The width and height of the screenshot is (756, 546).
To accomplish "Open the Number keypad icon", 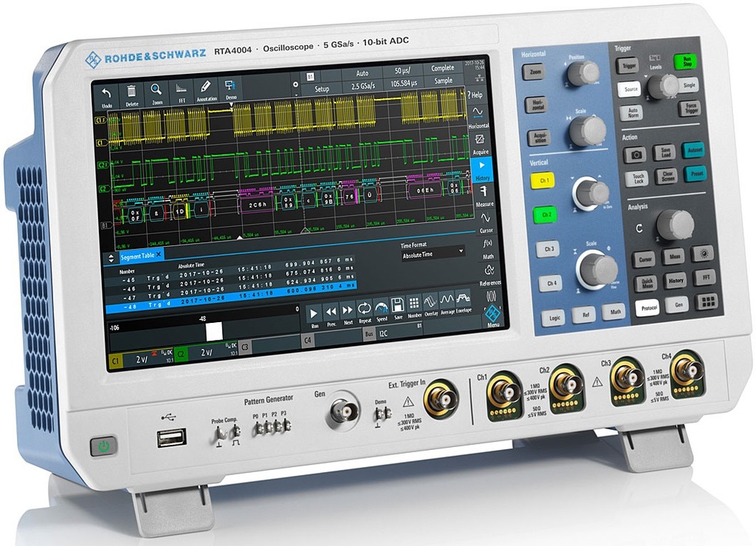I will 414,307.
